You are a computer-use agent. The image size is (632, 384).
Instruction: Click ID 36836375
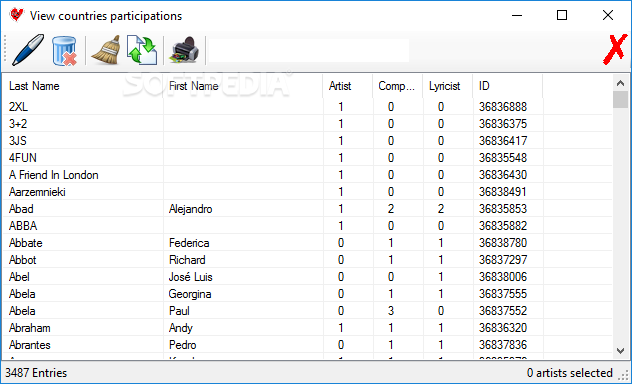pos(503,124)
